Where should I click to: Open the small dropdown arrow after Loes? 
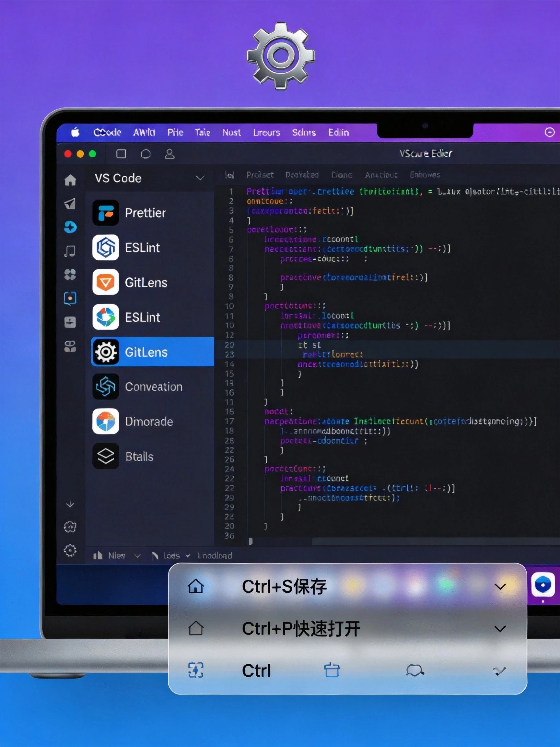(188, 556)
